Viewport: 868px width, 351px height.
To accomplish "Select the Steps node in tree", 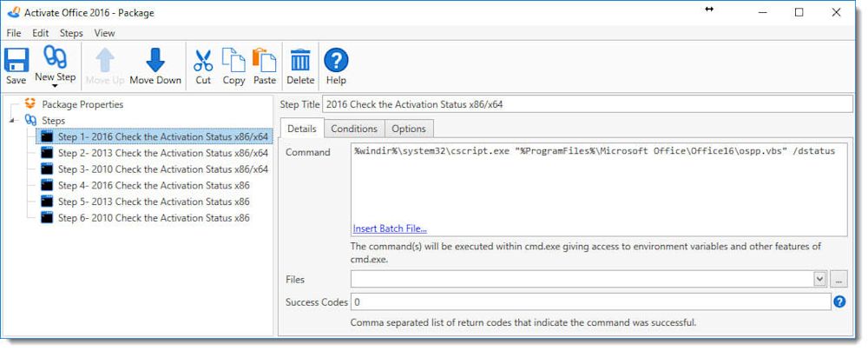I will coord(53,120).
